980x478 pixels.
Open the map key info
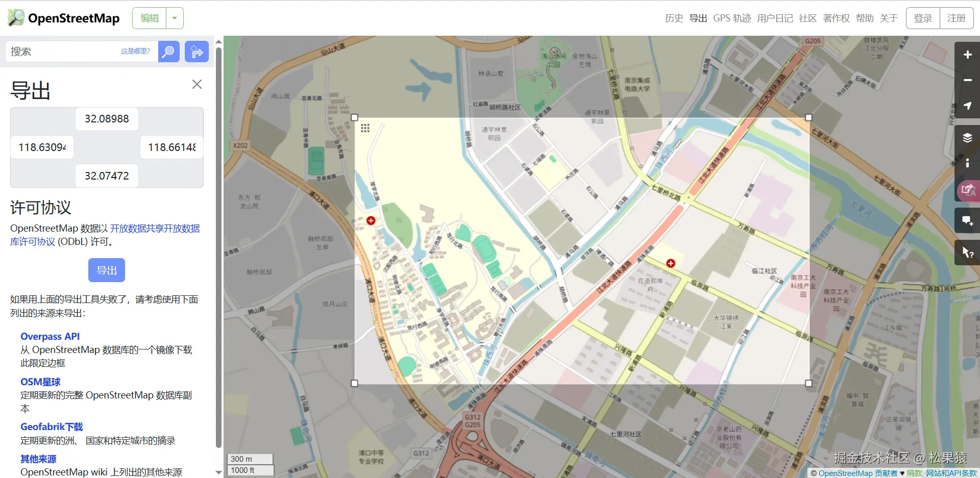pos(967,163)
